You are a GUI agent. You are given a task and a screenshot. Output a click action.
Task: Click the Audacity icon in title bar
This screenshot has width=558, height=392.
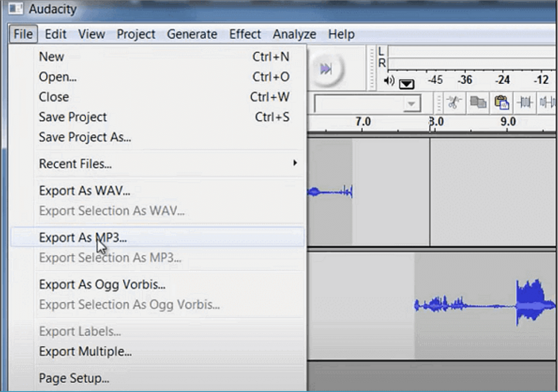[x=15, y=9]
